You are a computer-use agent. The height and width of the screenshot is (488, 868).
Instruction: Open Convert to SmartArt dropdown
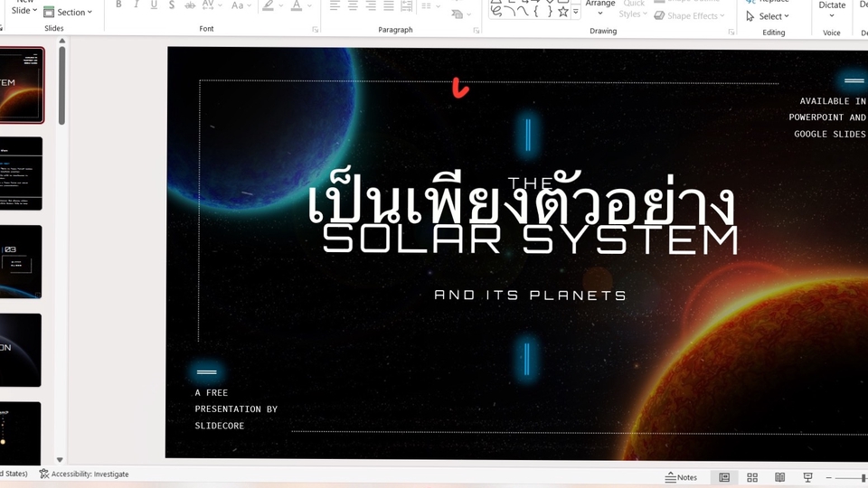click(460, 14)
